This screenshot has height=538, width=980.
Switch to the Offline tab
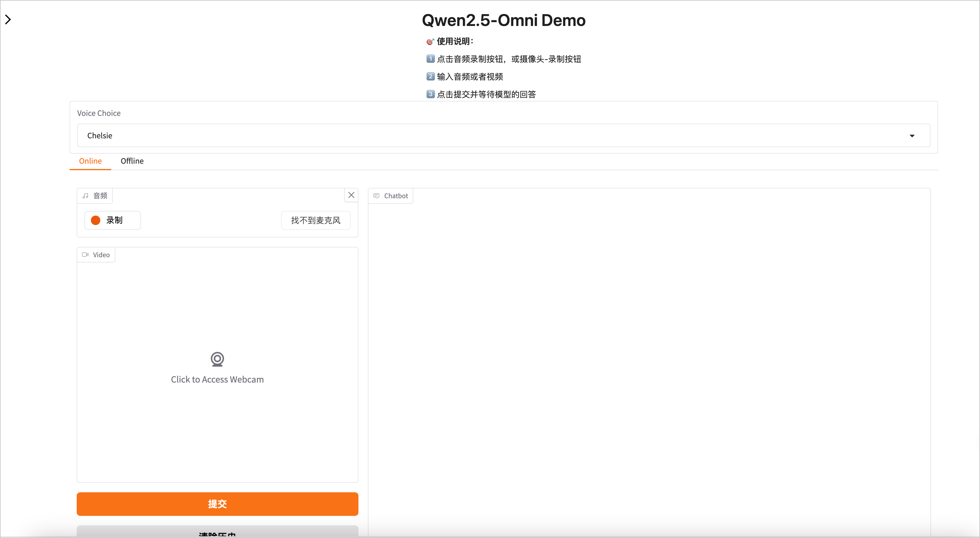tap(132, 161)
